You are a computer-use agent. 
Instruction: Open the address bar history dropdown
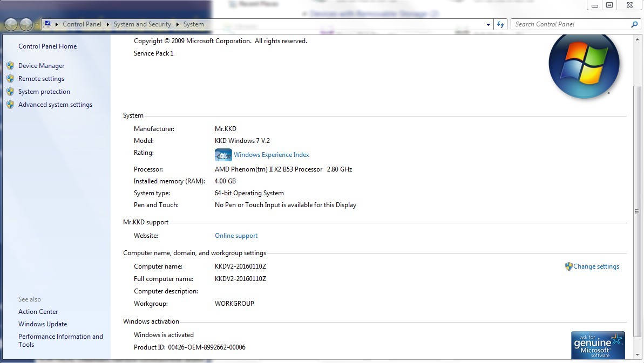tap(488, 25)
